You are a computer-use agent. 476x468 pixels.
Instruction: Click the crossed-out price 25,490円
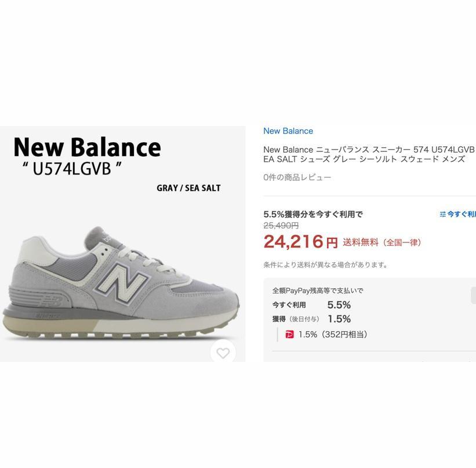point(281,226)
